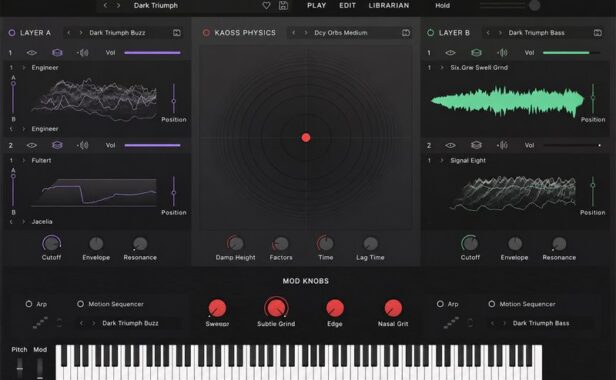Switch to the EDIT page
Screen dimensions: 616x380
pos(348,6)
